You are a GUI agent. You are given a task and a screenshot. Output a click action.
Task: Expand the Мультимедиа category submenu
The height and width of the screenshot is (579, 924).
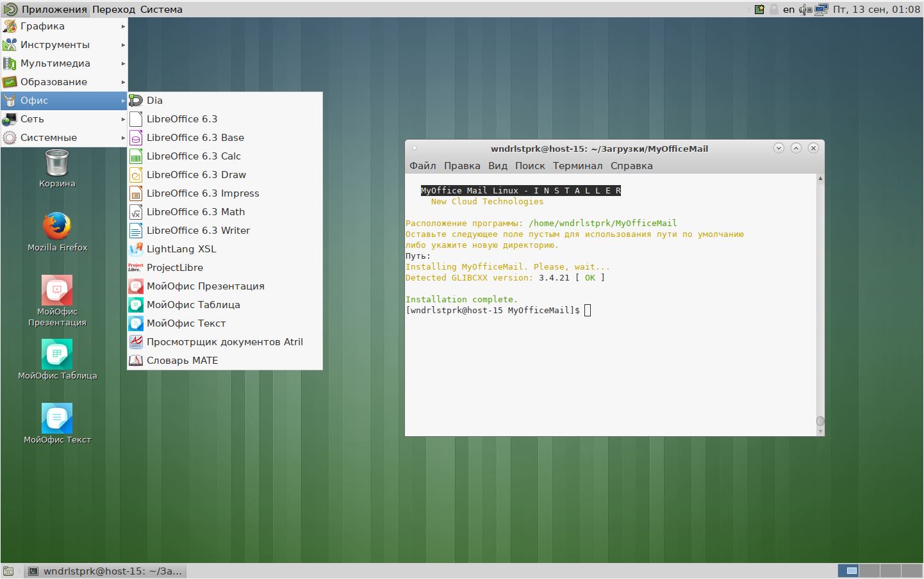point(64,63)
